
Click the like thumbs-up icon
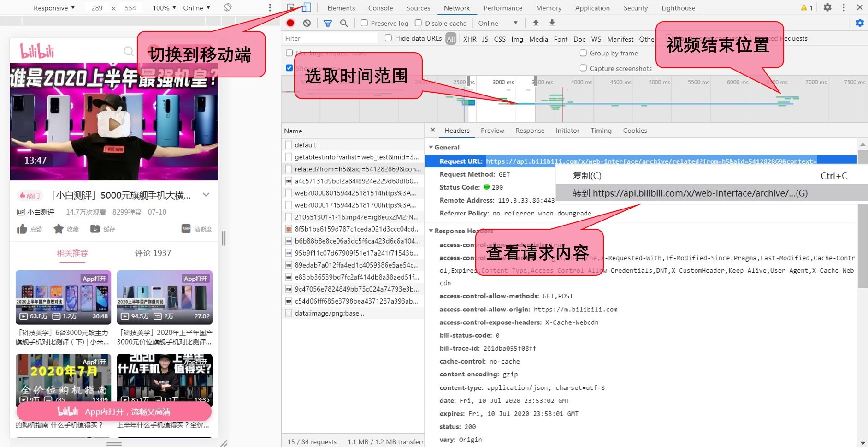coord(22,229)
